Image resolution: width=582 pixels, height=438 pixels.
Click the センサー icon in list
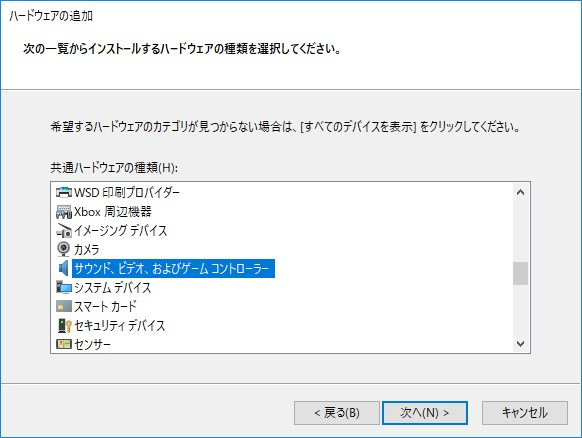(63, 344)
